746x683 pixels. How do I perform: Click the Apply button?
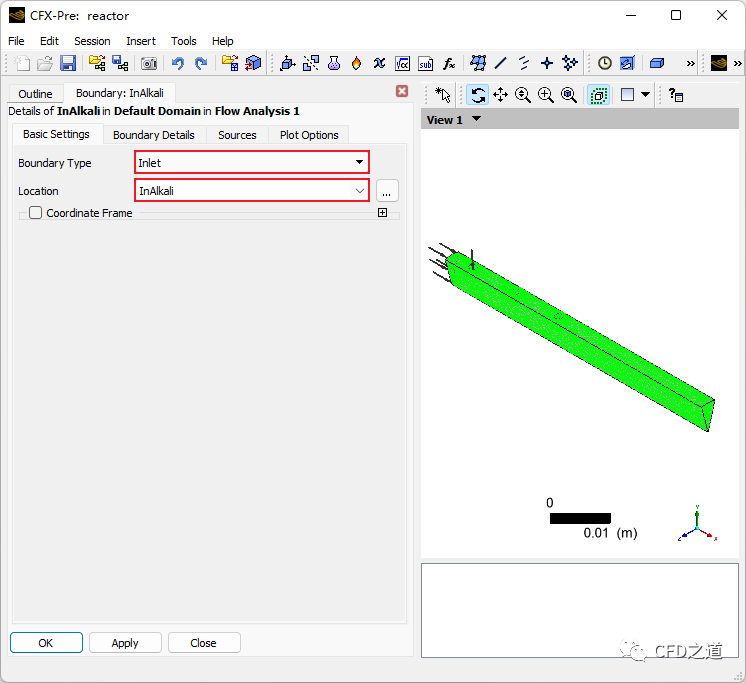tap(125, 643)
